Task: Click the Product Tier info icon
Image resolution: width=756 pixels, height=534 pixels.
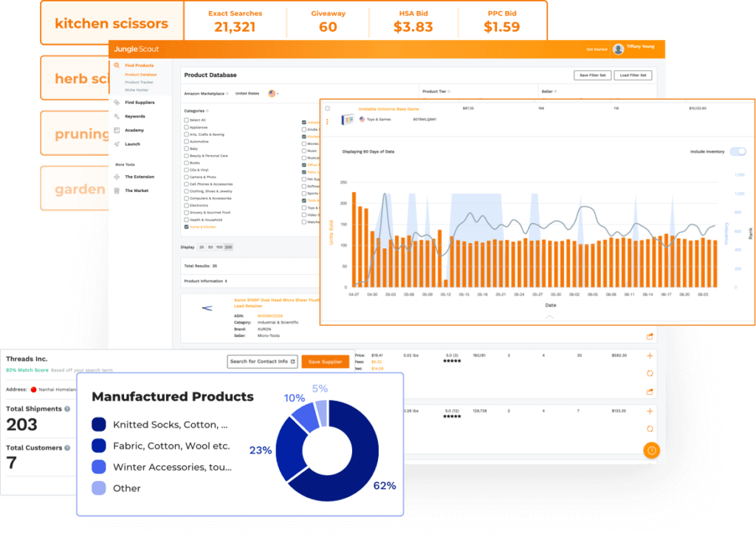Action: click(449, 92)
